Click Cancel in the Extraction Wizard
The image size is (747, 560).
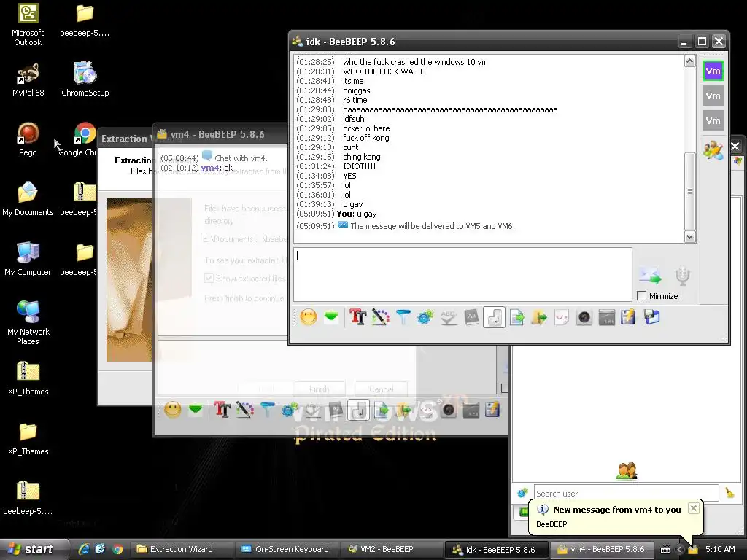point(381,389)
